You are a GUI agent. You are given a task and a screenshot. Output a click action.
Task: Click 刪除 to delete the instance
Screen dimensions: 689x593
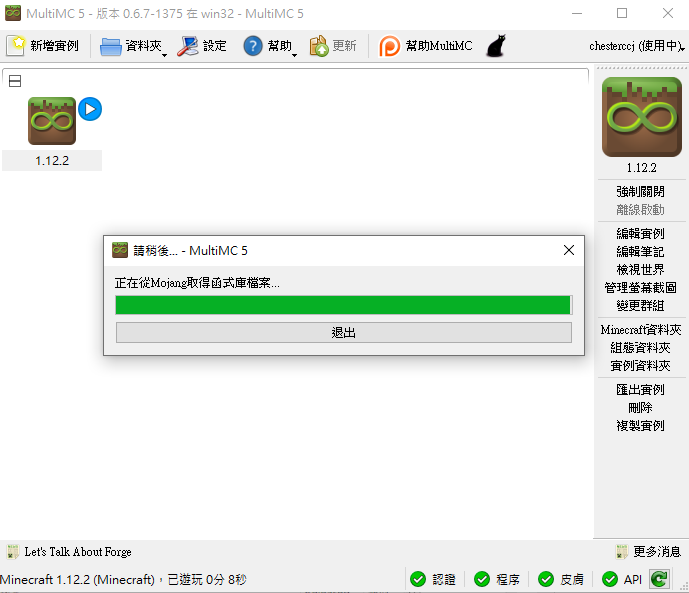(640, 408)
